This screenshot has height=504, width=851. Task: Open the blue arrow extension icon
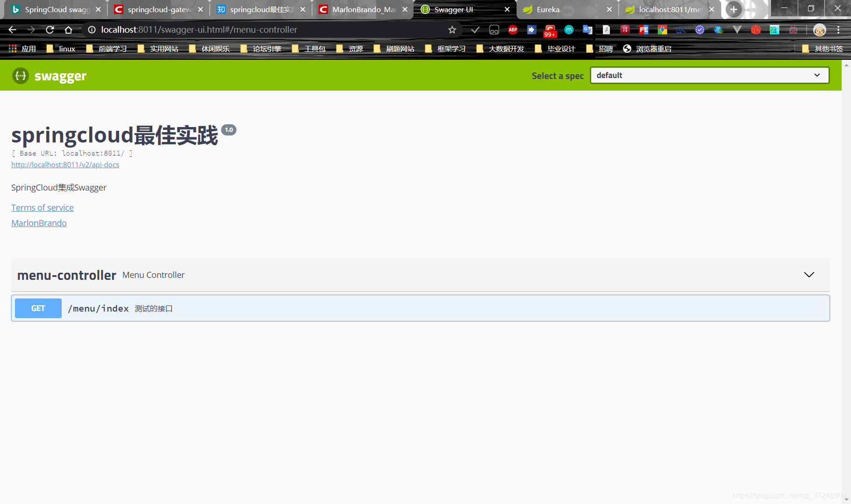pos(531,30)
